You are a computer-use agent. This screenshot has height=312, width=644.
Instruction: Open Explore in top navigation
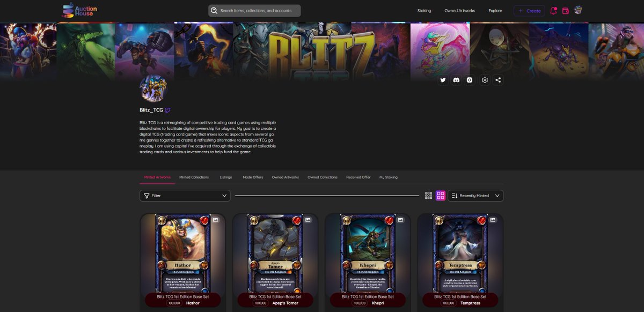coord(495,11)
